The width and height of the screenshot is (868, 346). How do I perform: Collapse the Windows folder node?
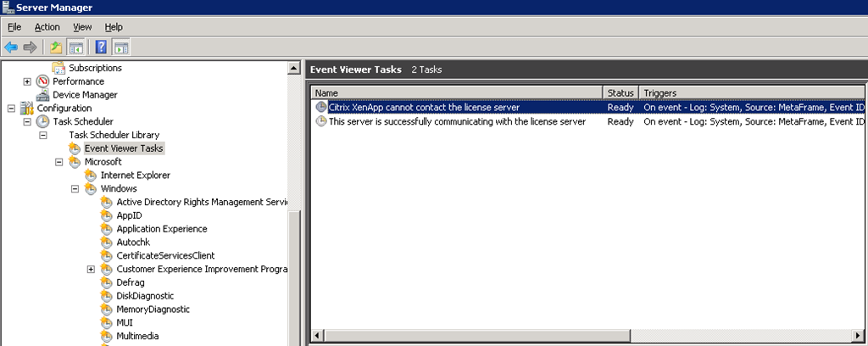75,188
